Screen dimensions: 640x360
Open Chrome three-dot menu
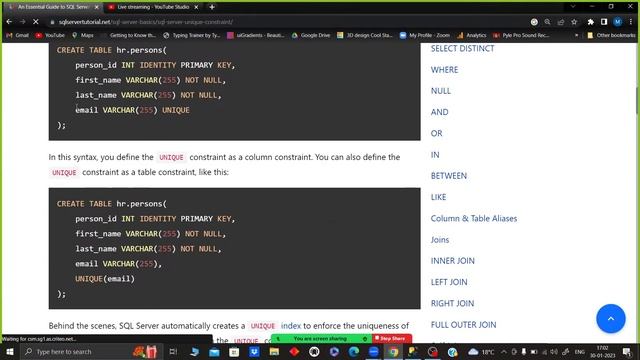coord(631,22)
